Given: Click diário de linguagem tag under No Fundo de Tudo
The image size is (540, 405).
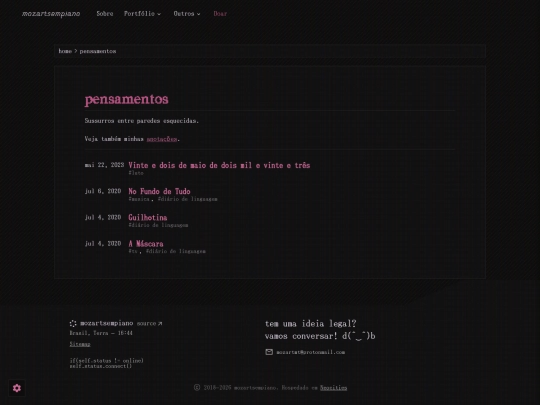Looking at the screenshot, I should tap(187, 199).
